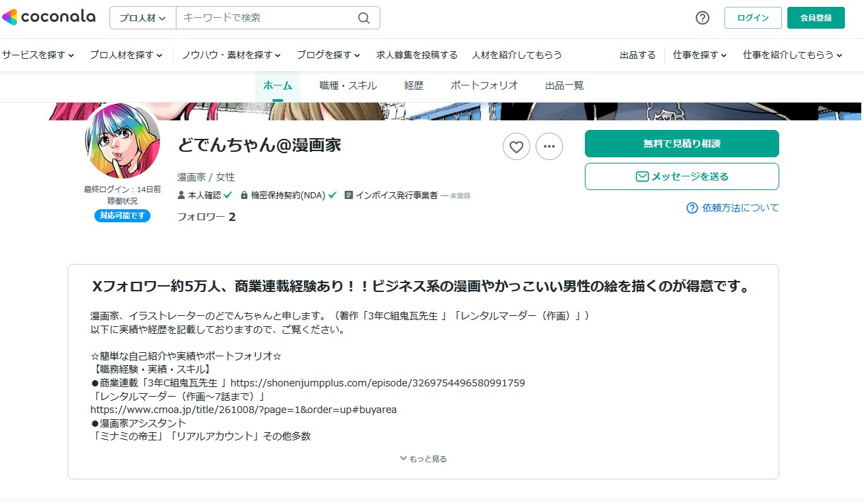Image resolution: width=864 pixels, height=504 pixels.
Task: Click the help icon beside 依頼方法について
Action: pyautogui.click(x=692, y=208)
